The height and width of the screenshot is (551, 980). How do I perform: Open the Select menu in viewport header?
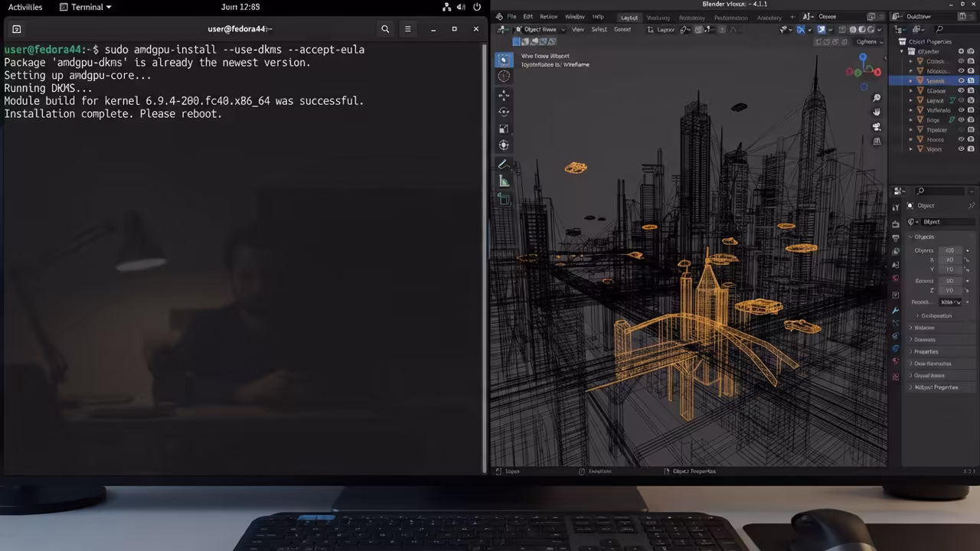[x=599, y=30]
